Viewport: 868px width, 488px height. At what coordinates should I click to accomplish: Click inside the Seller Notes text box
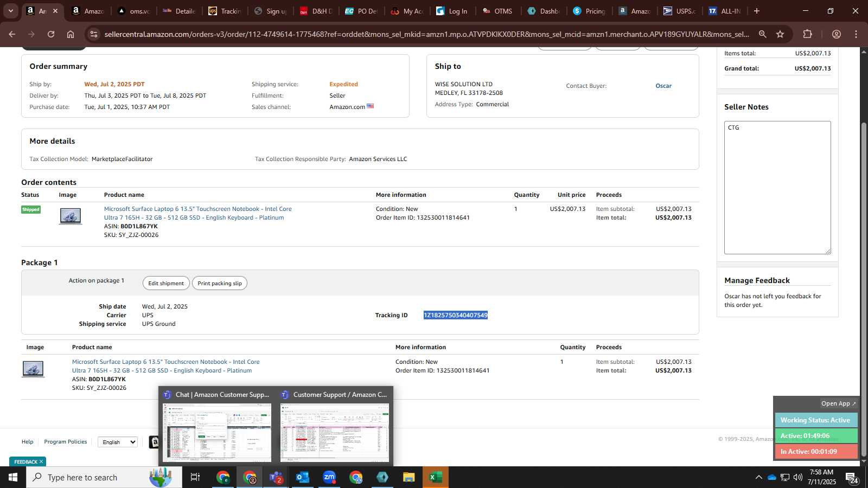[x=777, y=188]
